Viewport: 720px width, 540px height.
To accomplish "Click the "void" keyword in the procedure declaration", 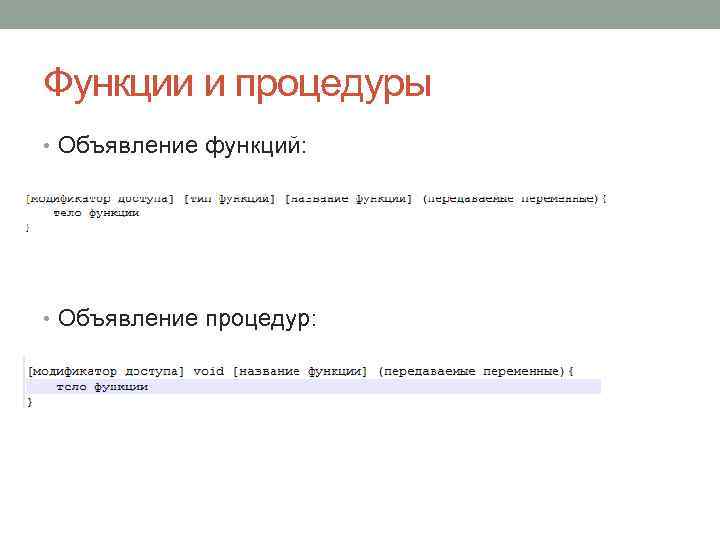I will point(208,371).
